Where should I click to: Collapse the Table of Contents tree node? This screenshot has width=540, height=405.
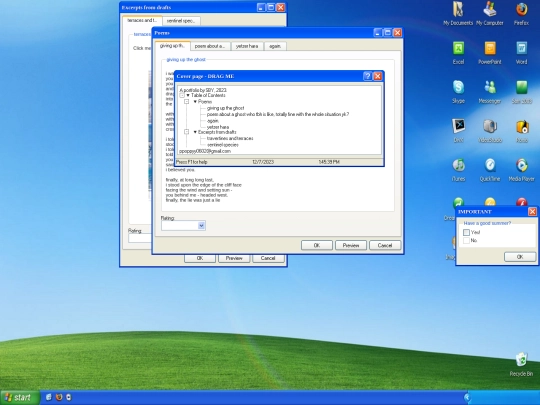(182, 95)
